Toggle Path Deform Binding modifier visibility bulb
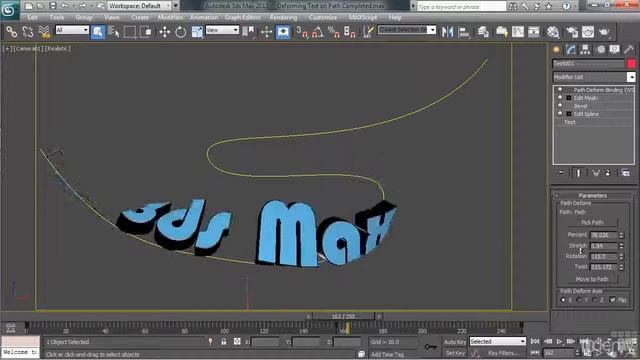 click(x=560, y=89)
